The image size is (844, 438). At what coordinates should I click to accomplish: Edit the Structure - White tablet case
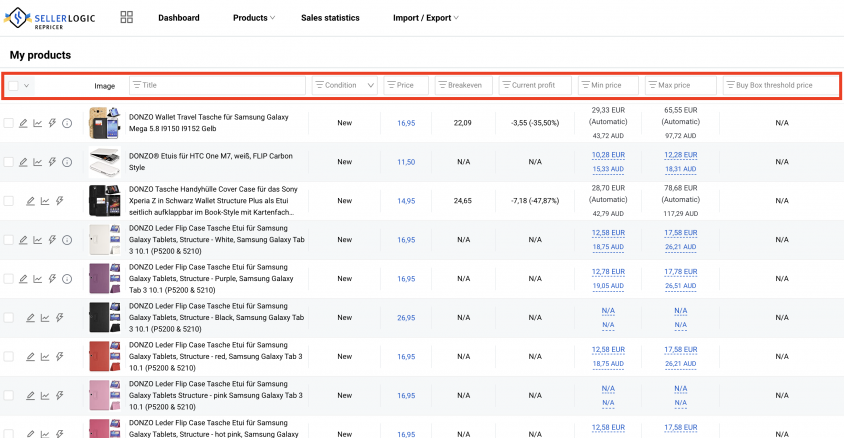pyautogui.click(x=23, y=240)
